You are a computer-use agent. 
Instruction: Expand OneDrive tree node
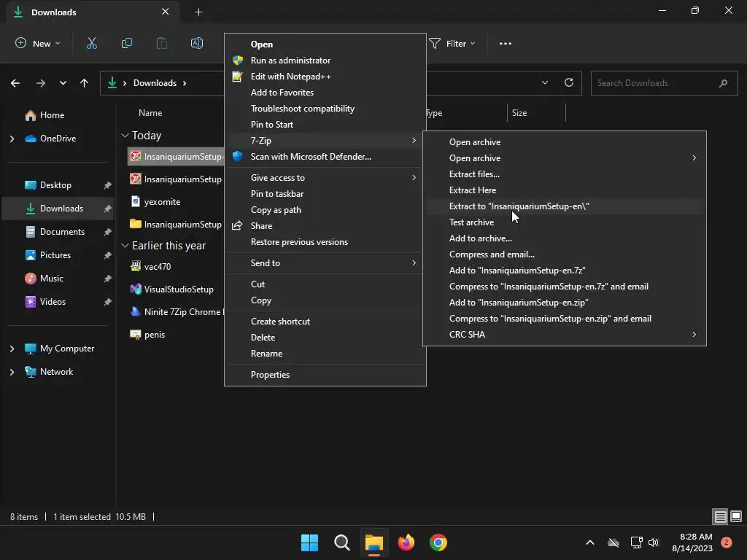(12, 139)
